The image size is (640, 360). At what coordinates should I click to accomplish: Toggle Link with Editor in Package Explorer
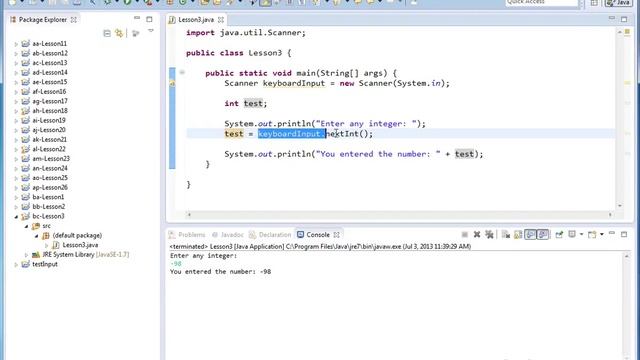119,33
